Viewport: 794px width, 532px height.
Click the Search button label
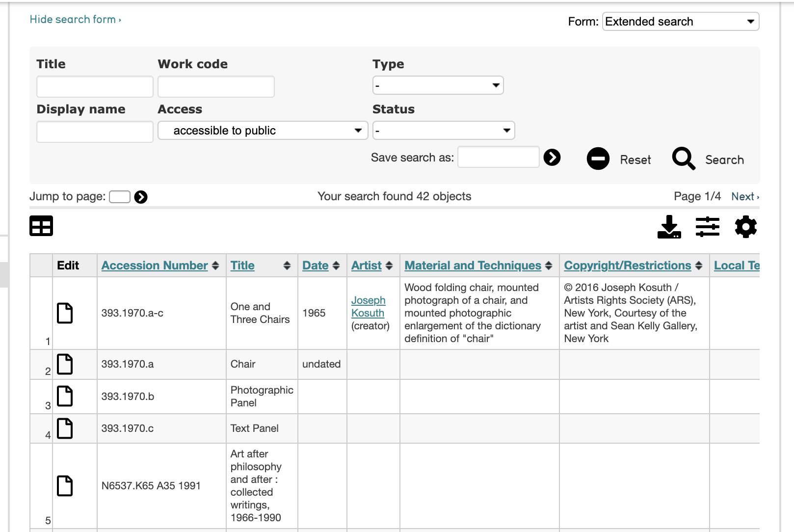pos(724,160)
